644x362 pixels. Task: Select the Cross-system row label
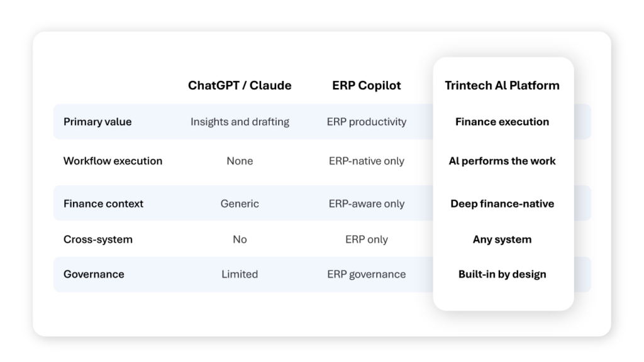pyautogui.click(x=97, y=239)
